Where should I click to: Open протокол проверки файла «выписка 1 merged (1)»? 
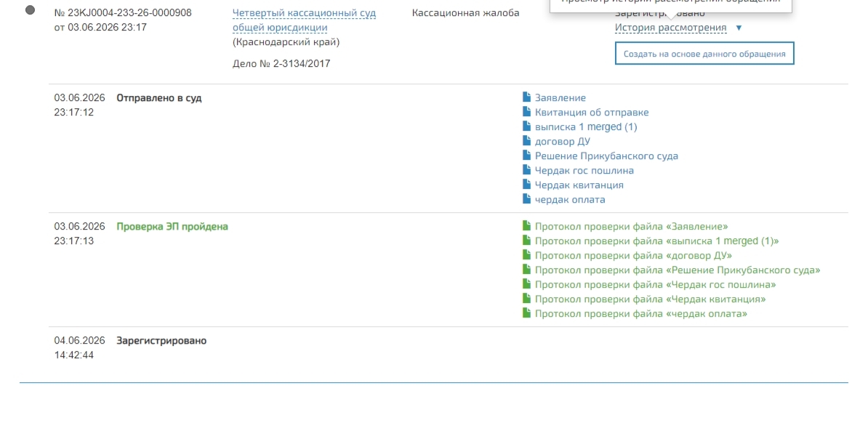(656, 241)
